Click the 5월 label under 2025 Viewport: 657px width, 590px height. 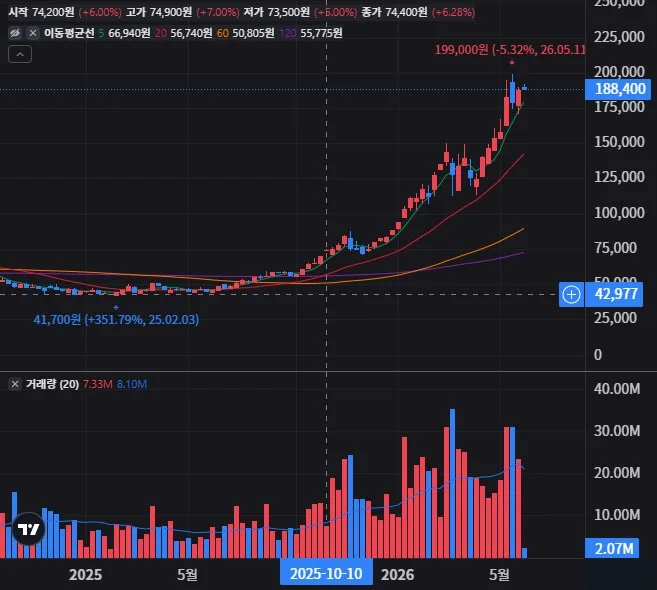tap(187, 574)
